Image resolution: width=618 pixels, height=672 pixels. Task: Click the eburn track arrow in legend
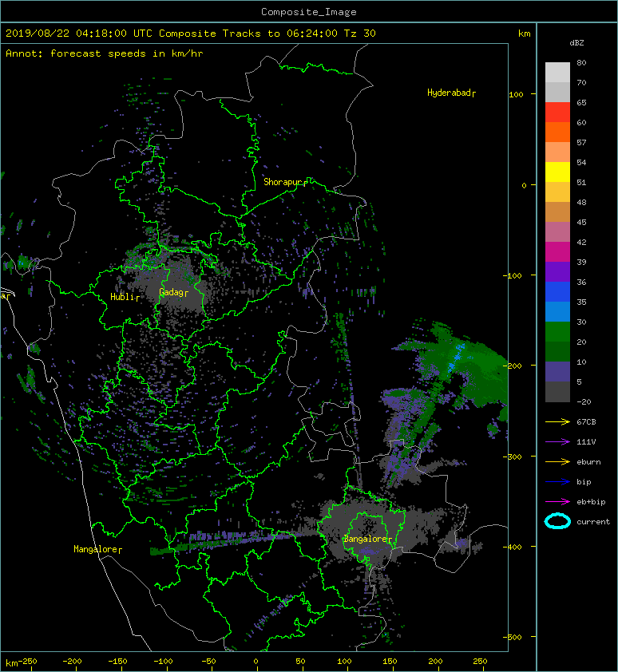click(557, 462)
